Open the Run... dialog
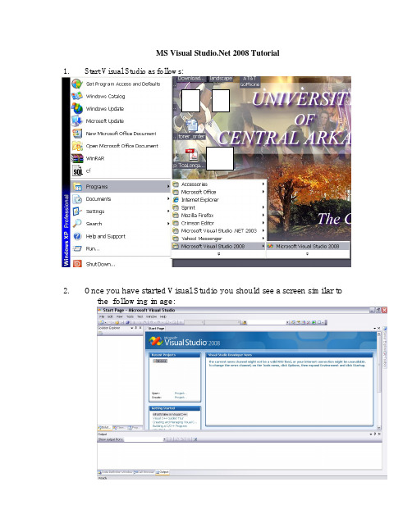The width and height of the screenshot is (412, 532). [121, 248]
